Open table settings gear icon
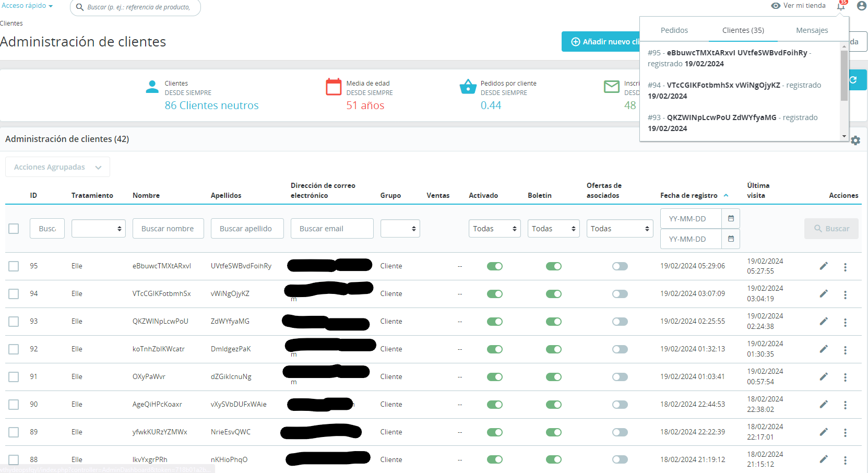868x473 pixels. pos(855,140)
